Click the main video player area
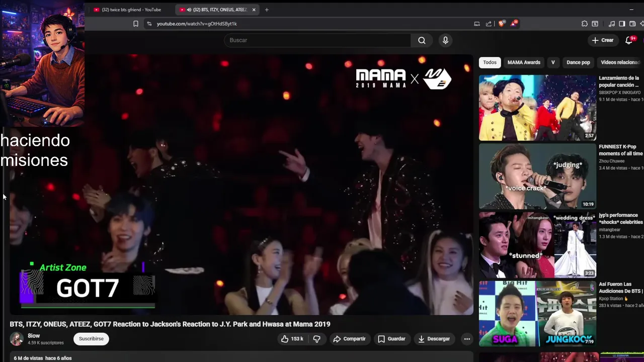The image size is (644, 362). click(x=242, y=185)
